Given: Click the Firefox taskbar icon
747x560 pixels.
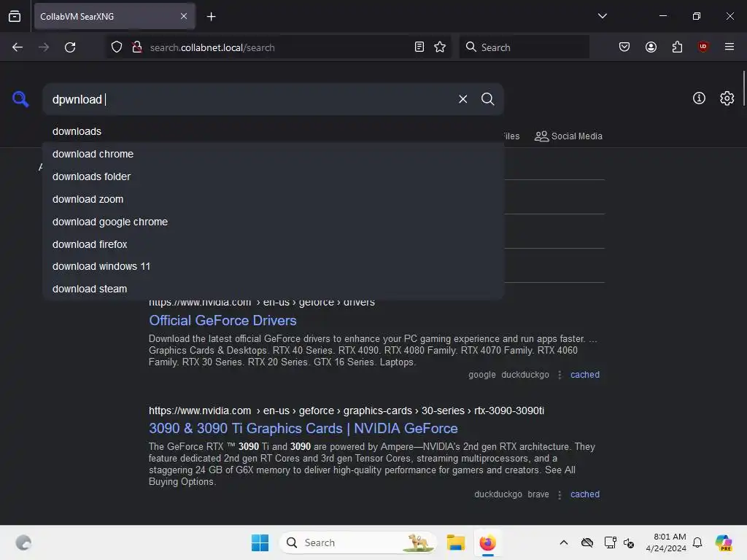Looking at the screenshot, I should tap(487, 542).
